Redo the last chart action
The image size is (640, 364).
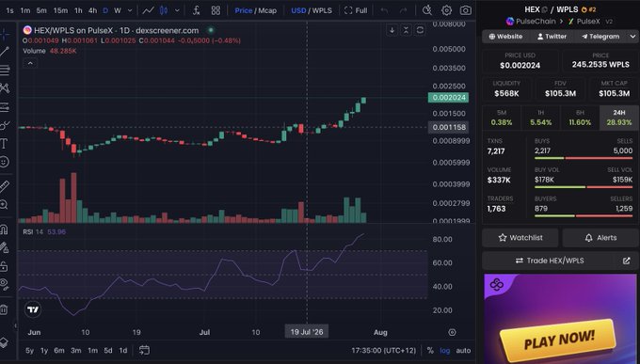(403, 10)
